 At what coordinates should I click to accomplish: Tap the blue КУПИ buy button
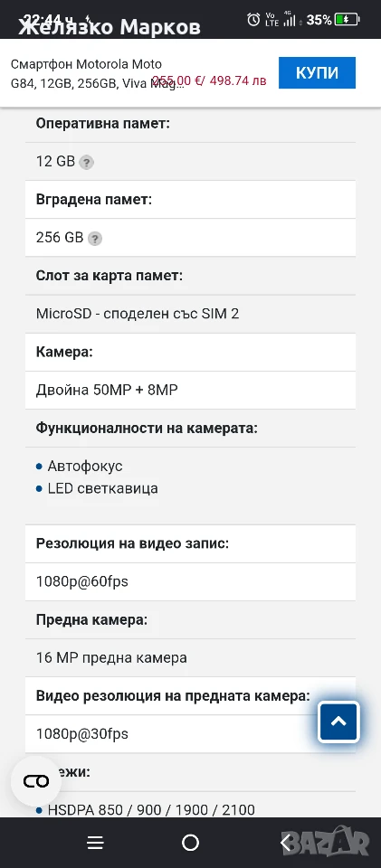[x=317, y=72]
